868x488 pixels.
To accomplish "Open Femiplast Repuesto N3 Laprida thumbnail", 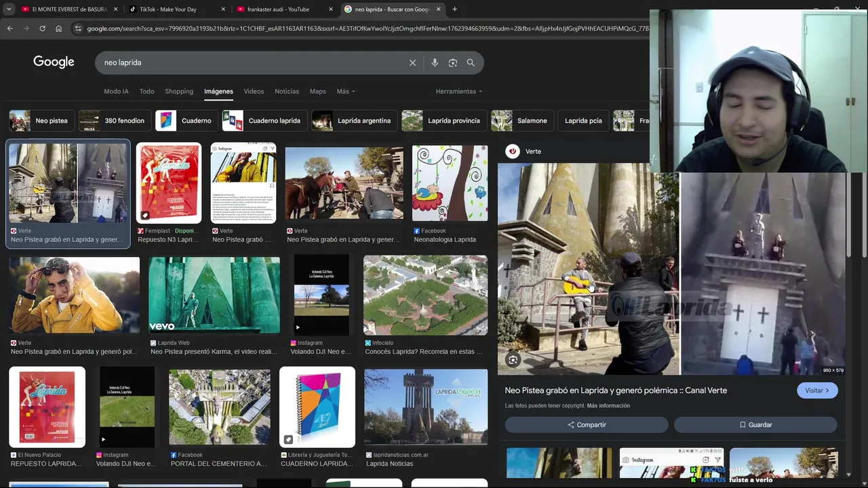I will click(x=169, y=183).
